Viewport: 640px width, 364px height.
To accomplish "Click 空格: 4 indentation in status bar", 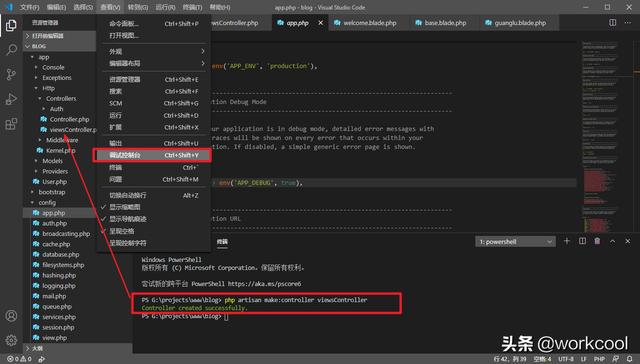I will click(x=542, y=359).
